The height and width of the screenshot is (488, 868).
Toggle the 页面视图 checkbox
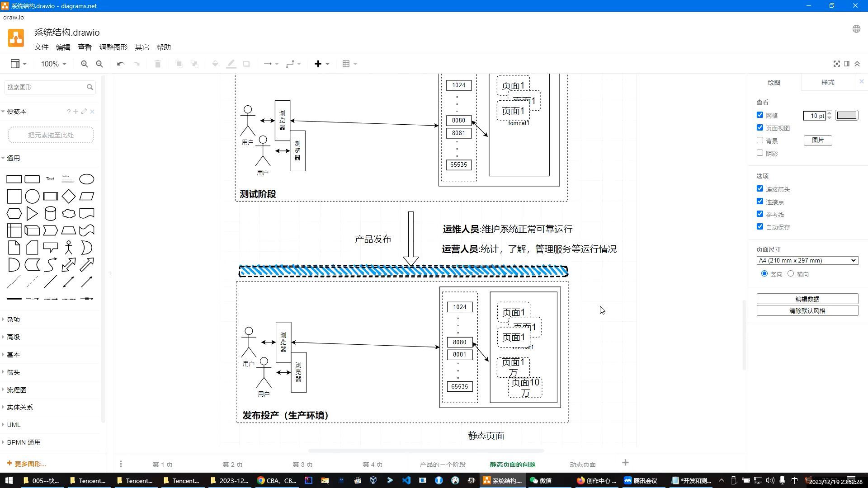coord(759,128)
